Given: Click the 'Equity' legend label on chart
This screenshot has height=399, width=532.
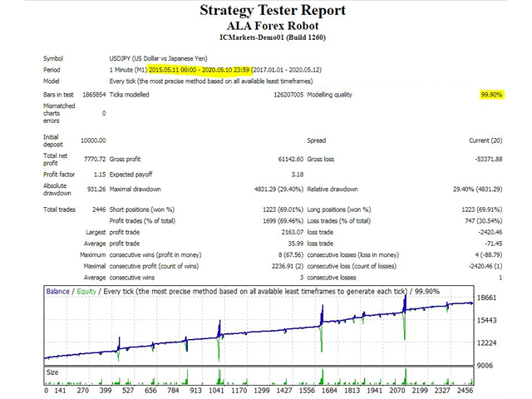Looking at the screenshot, I should 86,292.
